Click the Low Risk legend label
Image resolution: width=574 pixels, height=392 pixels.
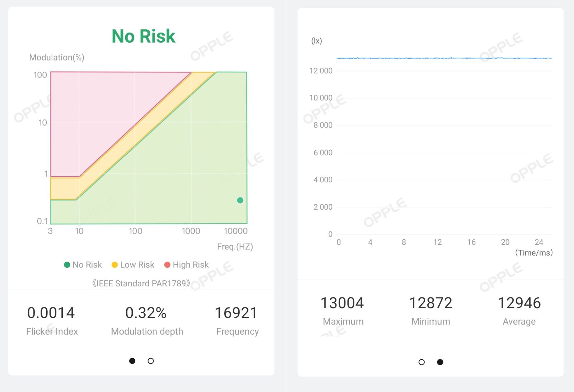(137, 265)
